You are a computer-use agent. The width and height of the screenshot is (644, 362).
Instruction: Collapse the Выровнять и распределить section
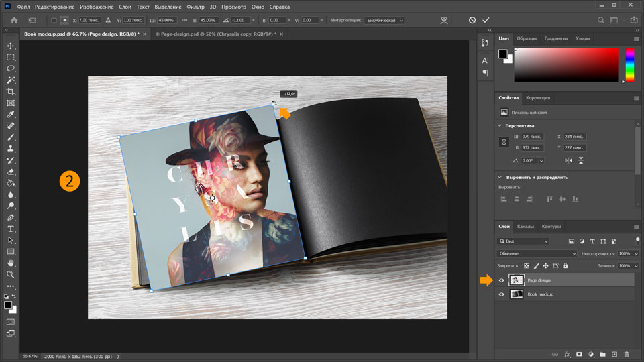pyautogui.click(x=500, y=177)
